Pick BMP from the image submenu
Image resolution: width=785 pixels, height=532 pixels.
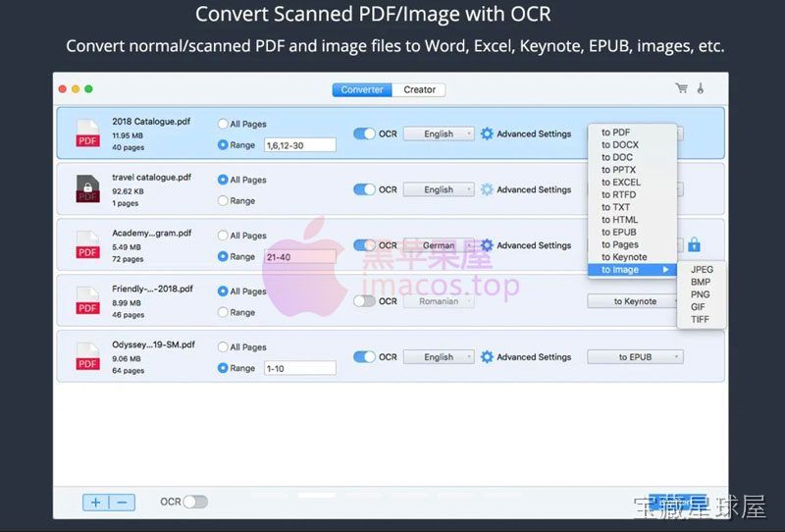pos(702,282)
